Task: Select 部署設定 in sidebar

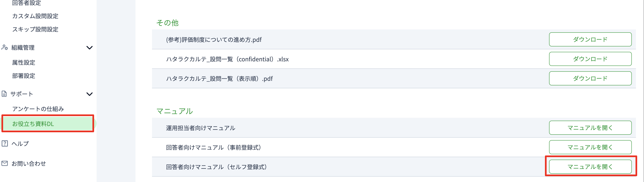Action: [x=24, y=76]
